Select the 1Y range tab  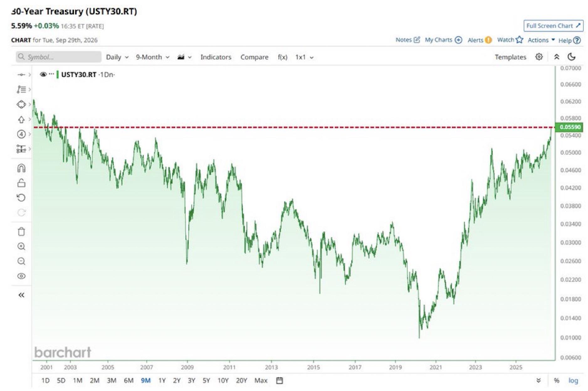point(162,381)
